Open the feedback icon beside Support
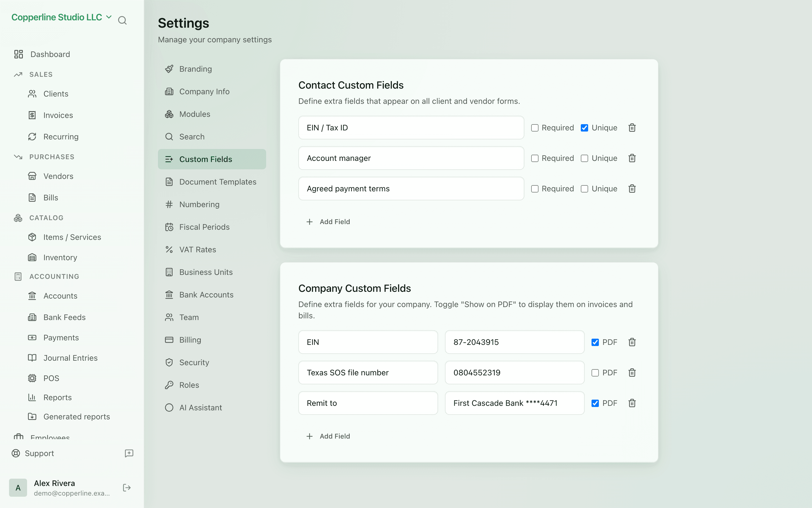Screen dimensions: 812x508 (x=129, y=453)
